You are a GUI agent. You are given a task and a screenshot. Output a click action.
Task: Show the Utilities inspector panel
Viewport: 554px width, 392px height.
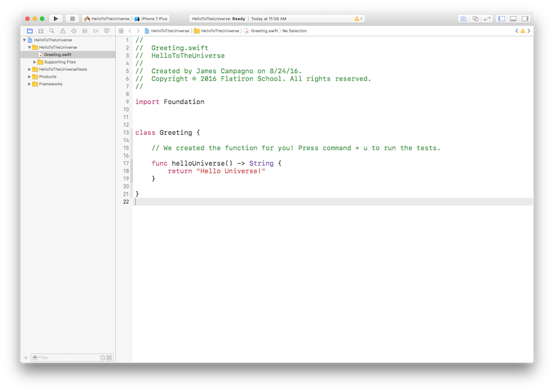(x=526, y=18)
